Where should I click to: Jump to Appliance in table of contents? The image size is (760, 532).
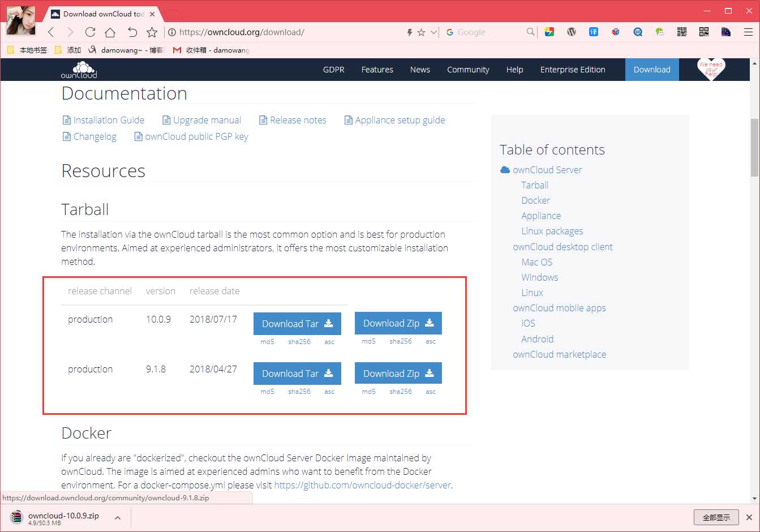click(541, 216)
